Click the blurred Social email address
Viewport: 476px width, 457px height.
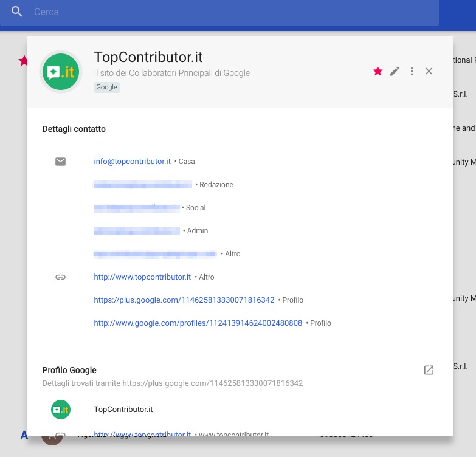coord(137,208)
